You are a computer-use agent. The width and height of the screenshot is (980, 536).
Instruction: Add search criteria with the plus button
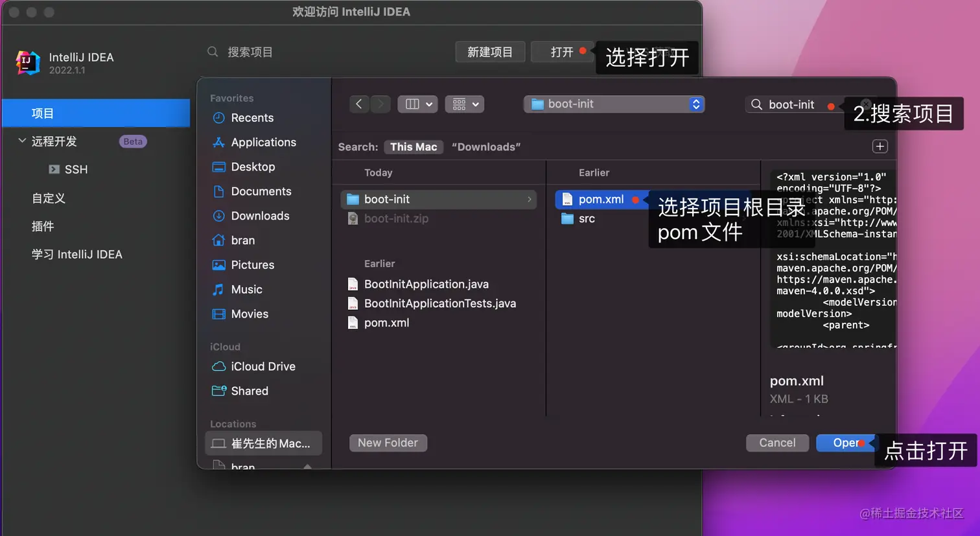(880, 146)
